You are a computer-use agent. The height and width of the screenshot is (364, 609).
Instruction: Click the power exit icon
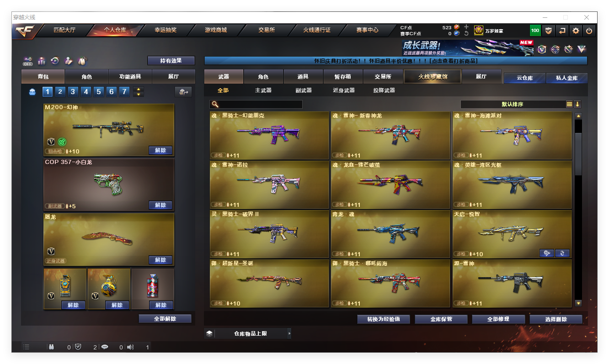coord(589,31)
